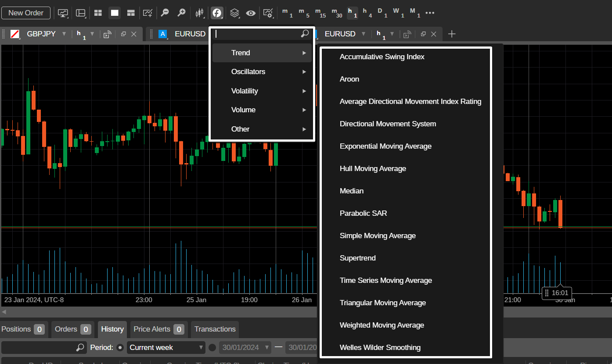This screenshot has width=612, height=364.
Task: Open the Current week period dropdown
Action: click(166, 347)
